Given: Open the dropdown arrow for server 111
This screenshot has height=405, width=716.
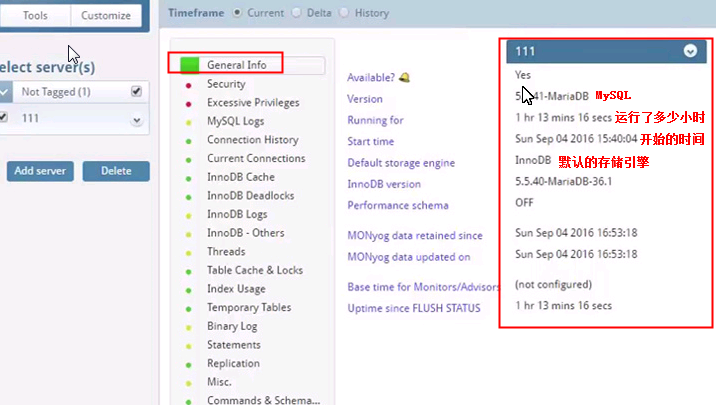Looking at the screenshot, I should click(137, 121).
